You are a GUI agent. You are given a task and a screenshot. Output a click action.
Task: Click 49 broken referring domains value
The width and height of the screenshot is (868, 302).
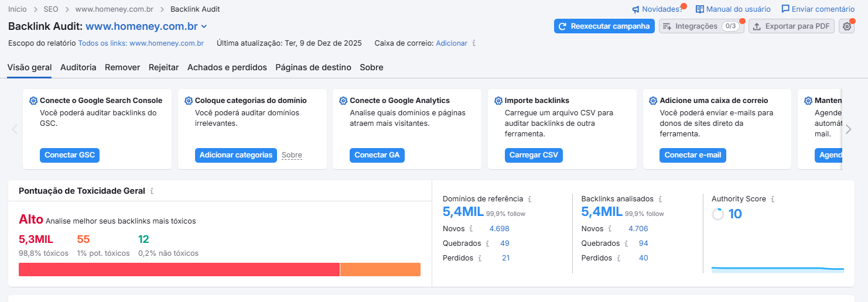pyautogui.click(x=505, y=243)
